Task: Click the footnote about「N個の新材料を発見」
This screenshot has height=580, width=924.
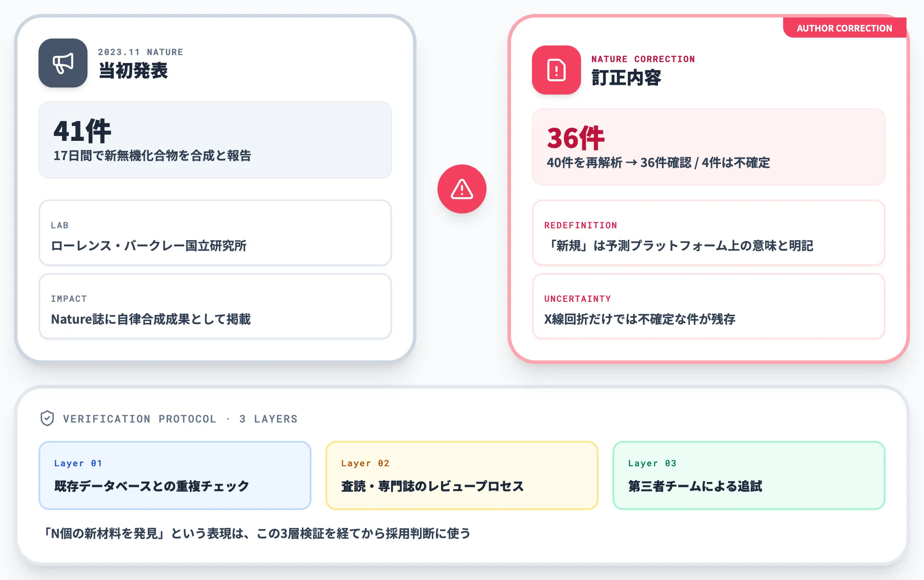Action: (257, 533)
